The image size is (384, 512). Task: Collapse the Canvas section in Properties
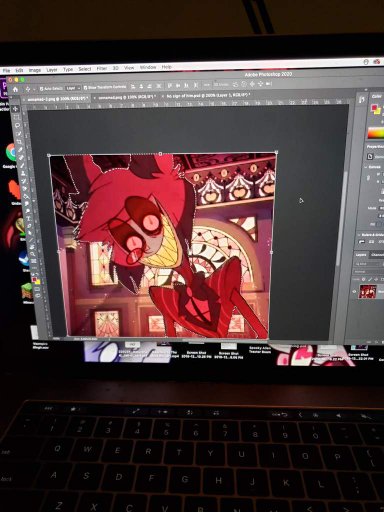pos(366,167)
